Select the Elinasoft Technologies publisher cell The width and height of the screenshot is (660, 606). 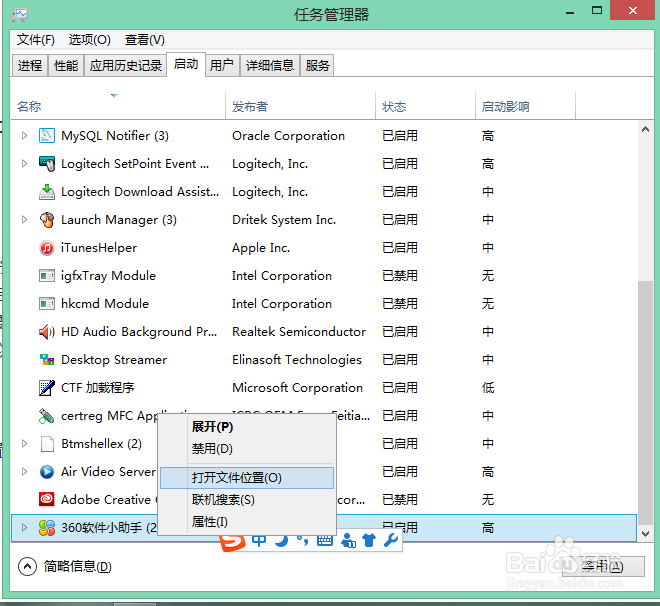click(297, 360)
